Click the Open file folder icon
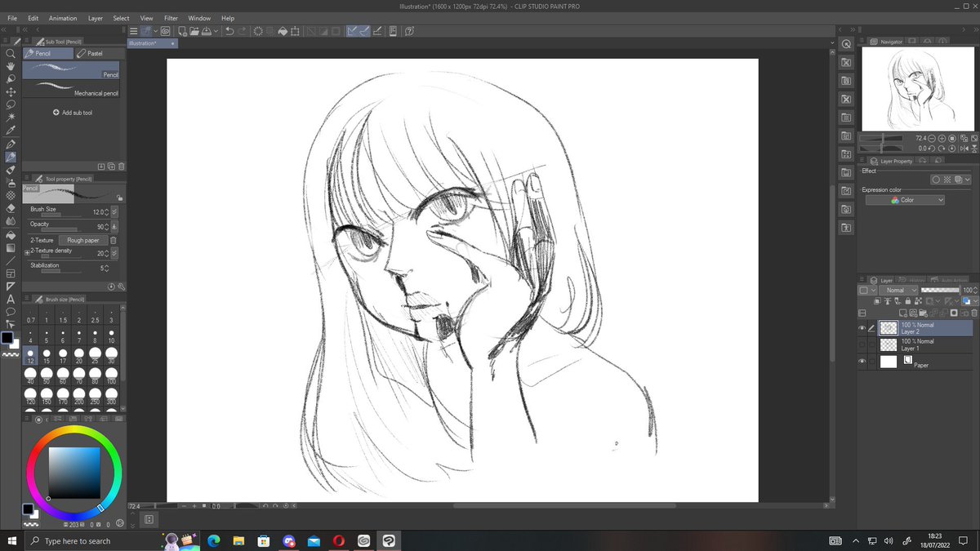 tap(196, 31)
